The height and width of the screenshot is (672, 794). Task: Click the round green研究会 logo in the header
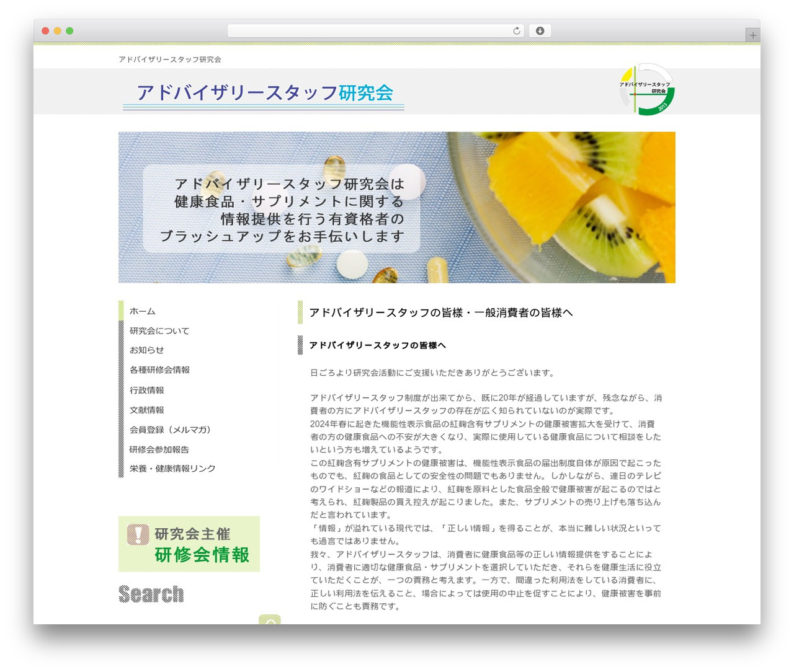[x=646, y=89]
